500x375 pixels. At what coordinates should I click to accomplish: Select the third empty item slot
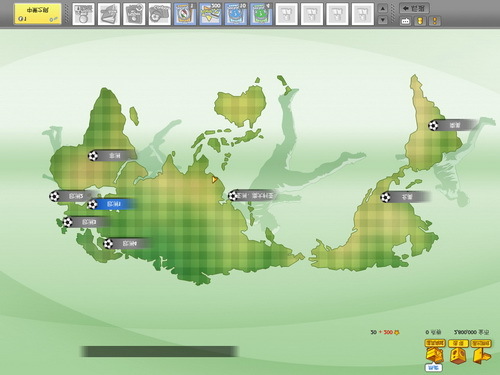pos(337,14)
